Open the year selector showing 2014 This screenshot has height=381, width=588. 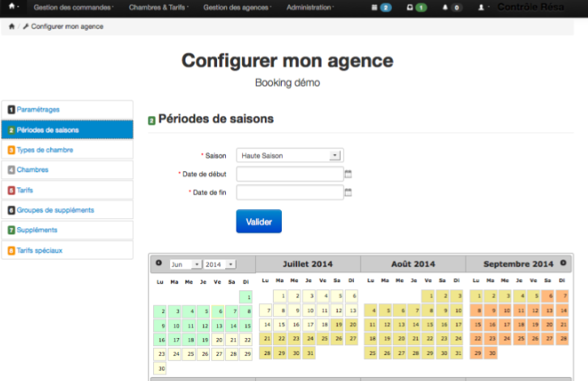pos(219,264)
